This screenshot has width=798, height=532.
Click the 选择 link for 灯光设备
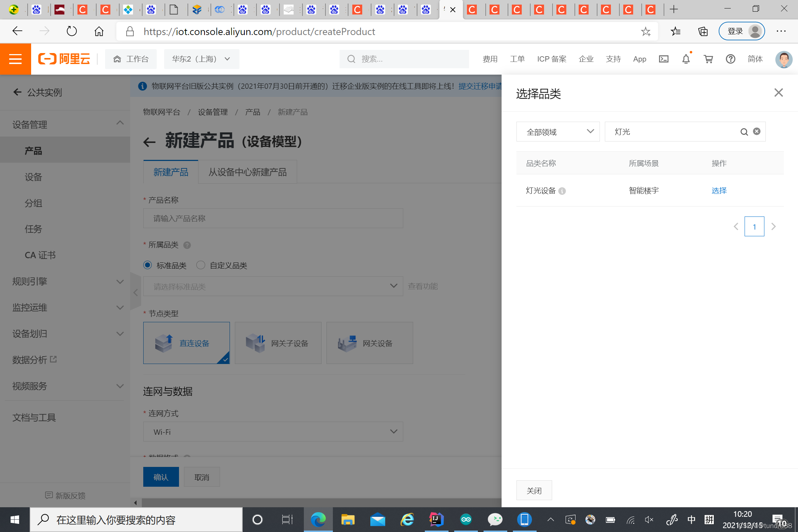(x=719, y=191)
